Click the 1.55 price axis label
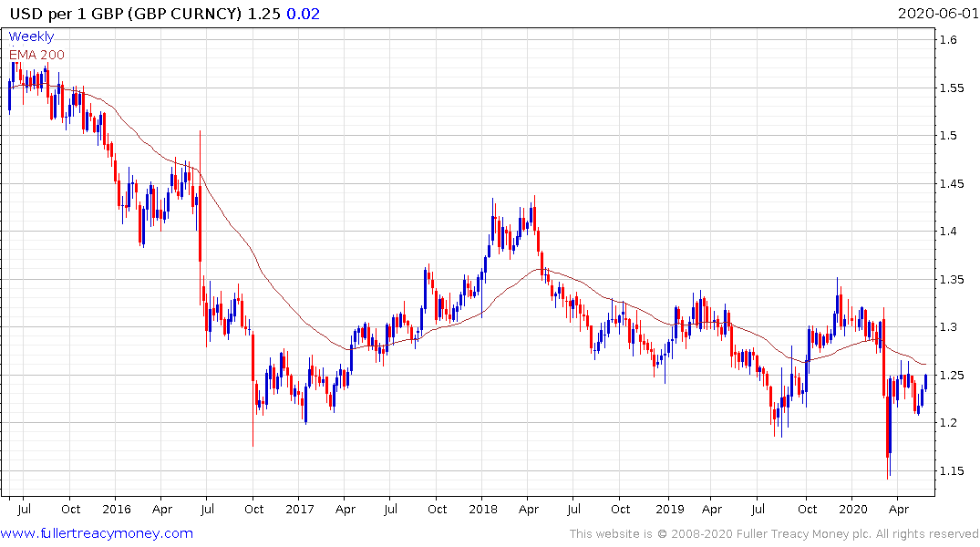Screen dimensions: 980x547 pyautogui.click(x=952, y=88)
